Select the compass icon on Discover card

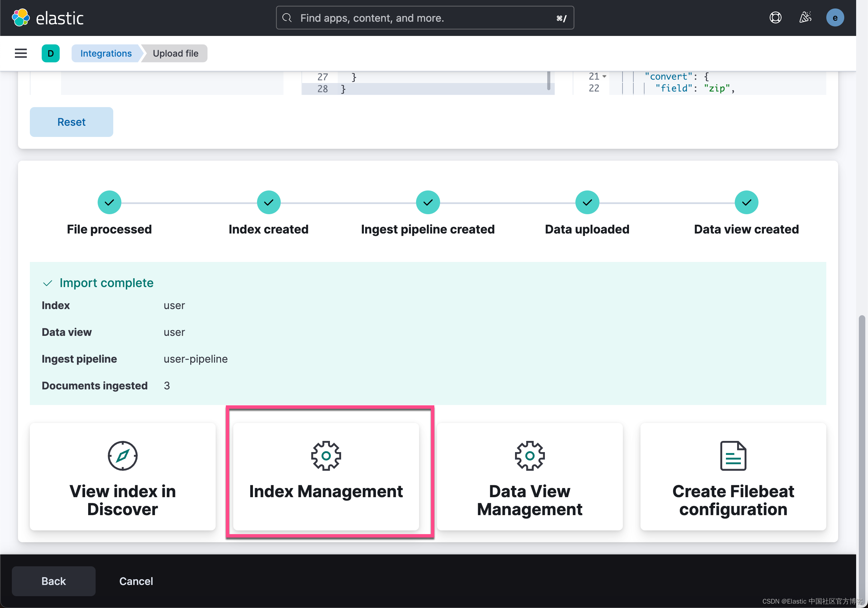click(122, 455)
